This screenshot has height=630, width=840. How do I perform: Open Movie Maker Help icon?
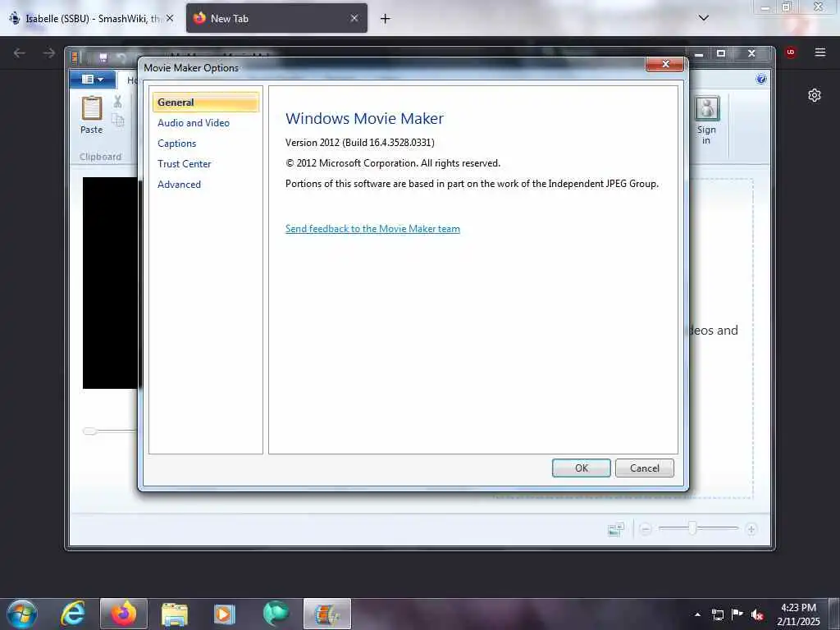tap(760, 80)
